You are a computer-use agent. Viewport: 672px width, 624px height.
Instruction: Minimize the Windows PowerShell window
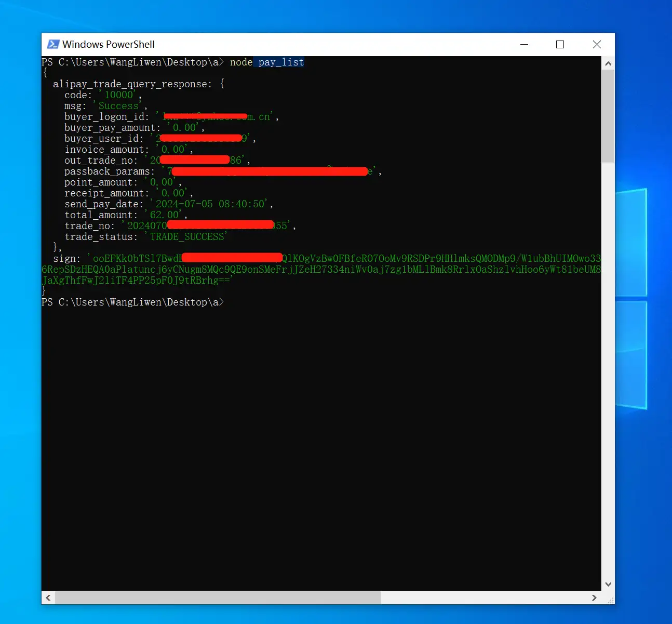coord(524,44)
